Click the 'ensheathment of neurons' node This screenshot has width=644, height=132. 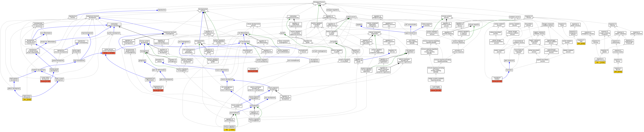(x=303, y=51)
